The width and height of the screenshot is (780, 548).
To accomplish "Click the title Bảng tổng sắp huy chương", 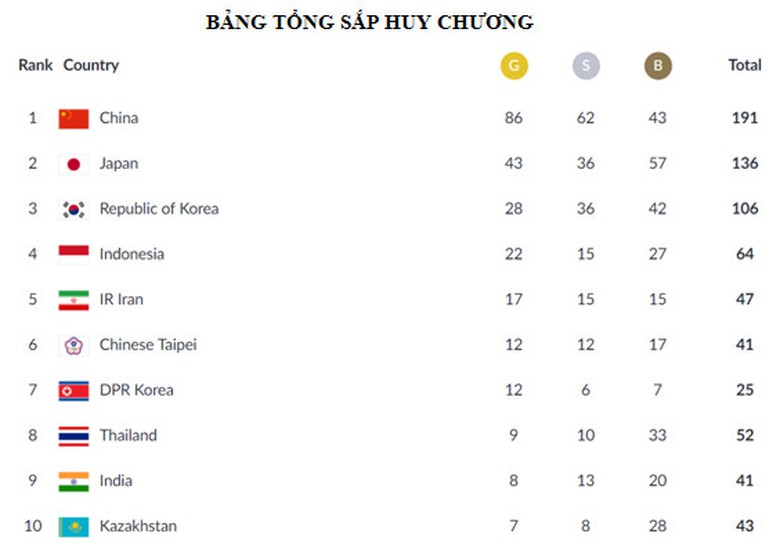I will click(x=369, y=22).
